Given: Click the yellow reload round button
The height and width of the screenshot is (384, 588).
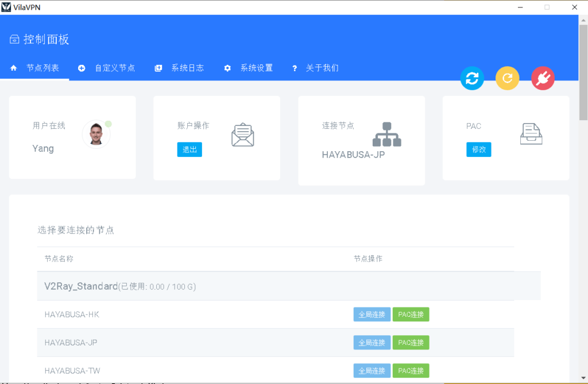Looking at the screenshot, I should tap(508, 78).
